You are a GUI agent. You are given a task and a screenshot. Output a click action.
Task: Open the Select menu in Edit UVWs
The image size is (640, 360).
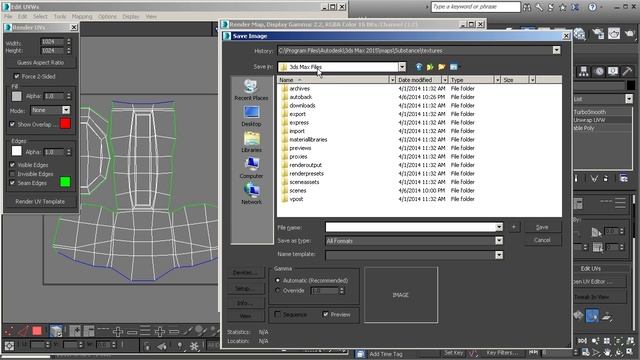[40, 16]
